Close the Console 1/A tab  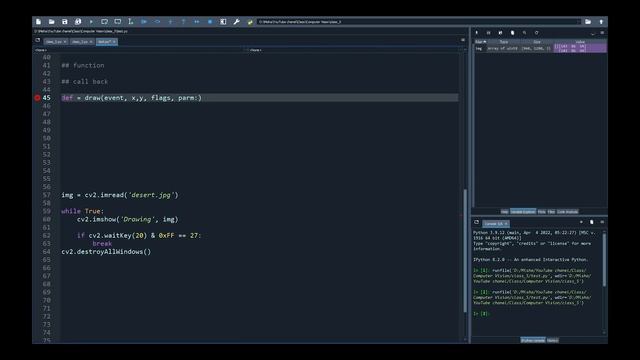click(x=506, y=224)
